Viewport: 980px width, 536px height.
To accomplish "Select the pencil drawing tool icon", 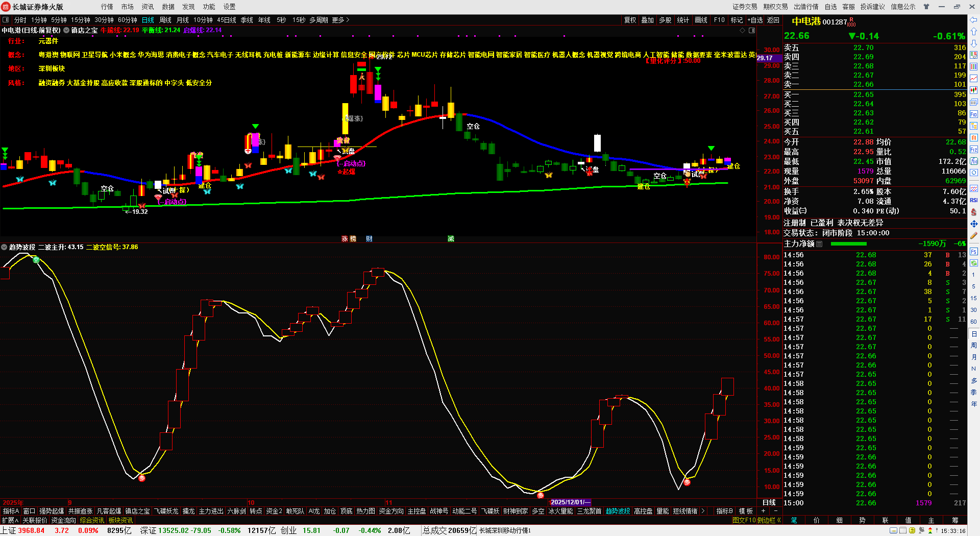I will click(x=974, y=236).
